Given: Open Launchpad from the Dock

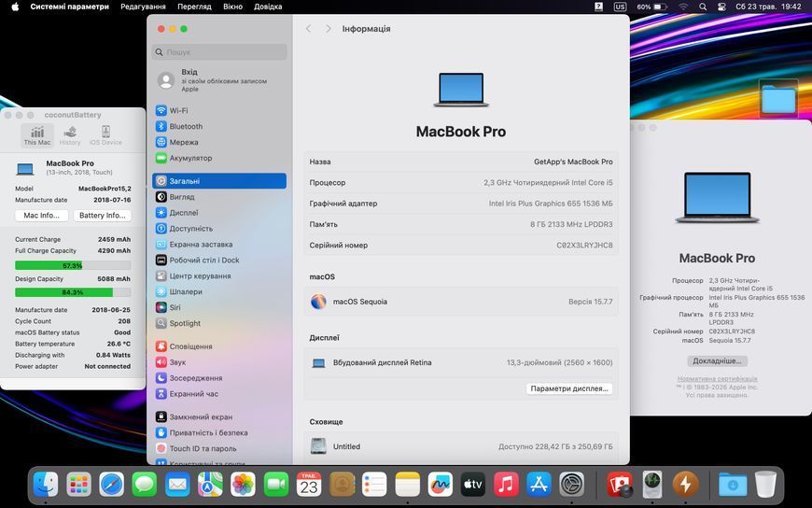Looking at the screenshot, I should [78, 485].
